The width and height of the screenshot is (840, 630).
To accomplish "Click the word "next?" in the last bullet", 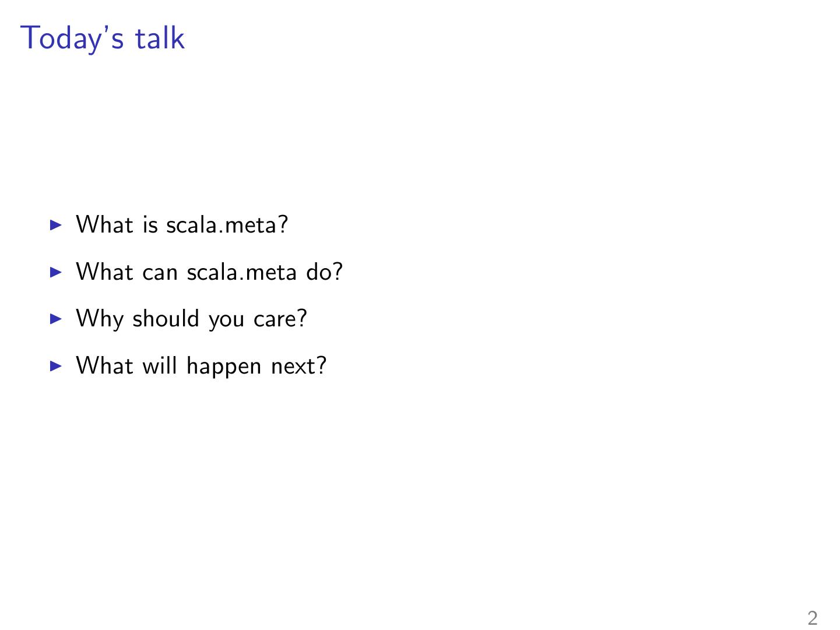I will [298, 366].
